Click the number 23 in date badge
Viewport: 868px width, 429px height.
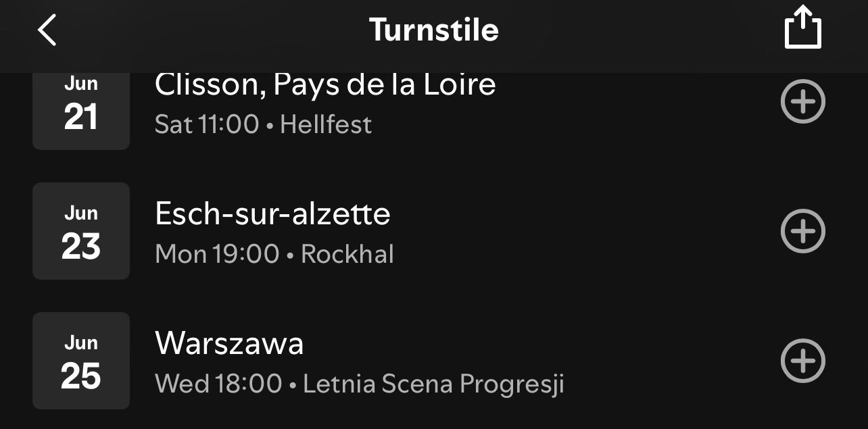pos(81,247)
